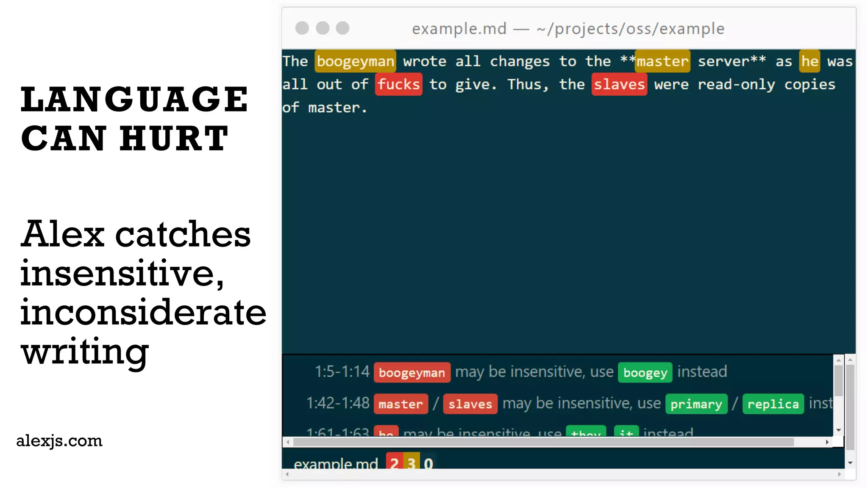Image resolution: width=868 pixels, height=488 pixels.
Task: Click the example.md filename in status bar
Action: click(336, 463)
